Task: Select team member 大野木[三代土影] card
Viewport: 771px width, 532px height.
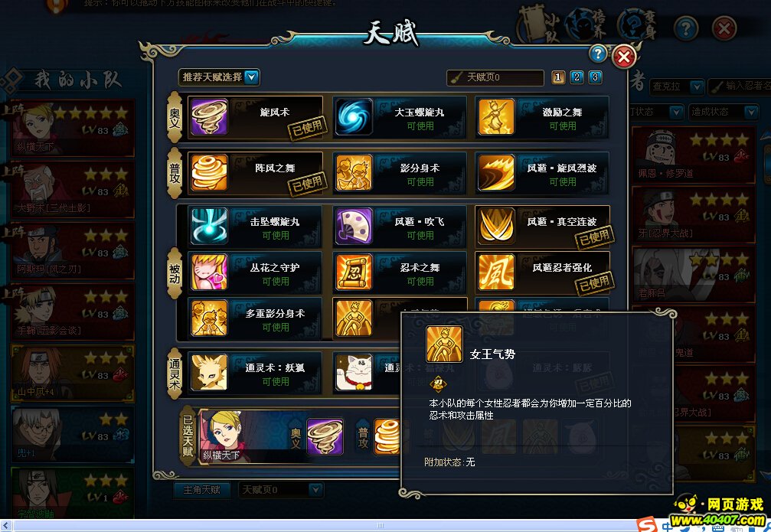Action: 73,190
